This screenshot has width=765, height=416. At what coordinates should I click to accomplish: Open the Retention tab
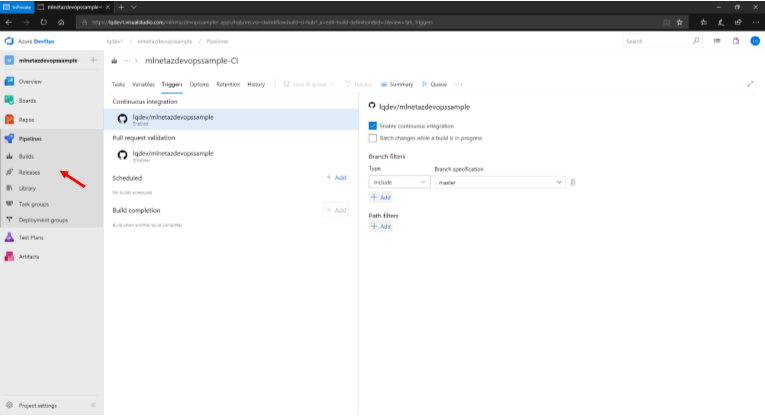[x=227, y=84]
